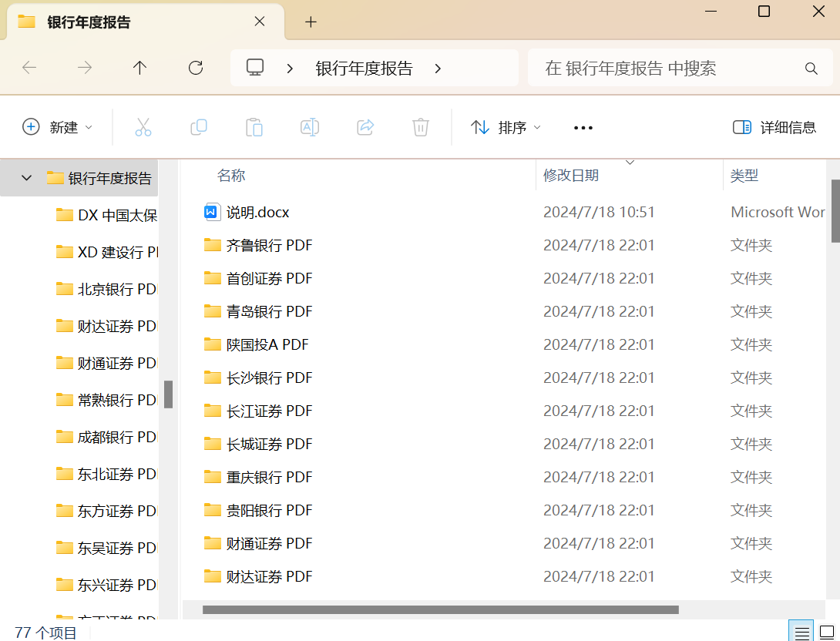Select 北京银行 folder in sidebar
Screen dimensions: 840x641
tap(106, 289)
